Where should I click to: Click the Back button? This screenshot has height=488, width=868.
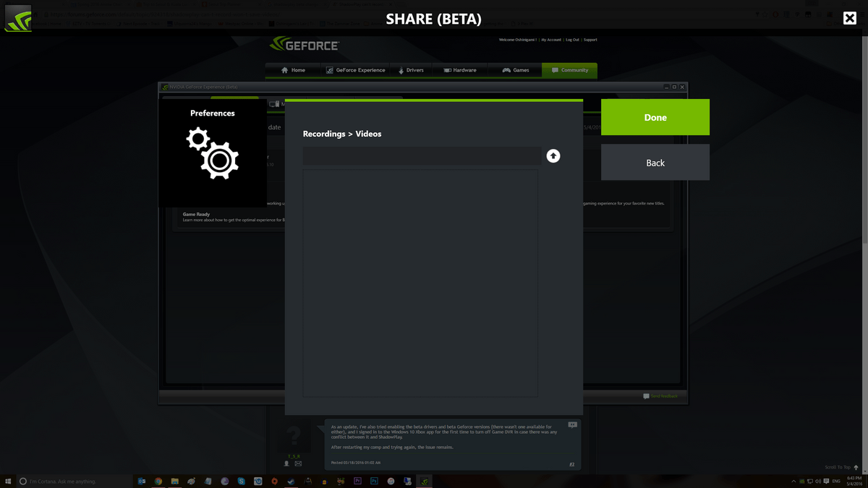(x=655, y=163)
